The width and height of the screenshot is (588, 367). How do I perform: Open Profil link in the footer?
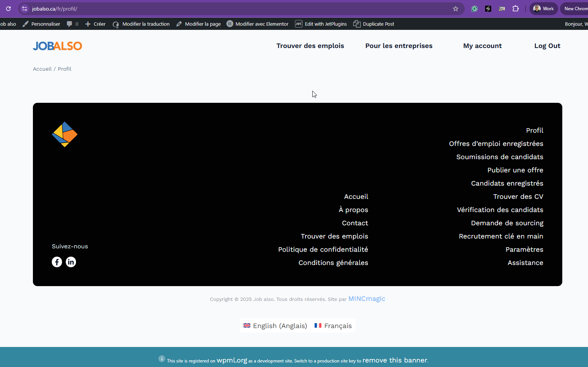pos(535,130)
